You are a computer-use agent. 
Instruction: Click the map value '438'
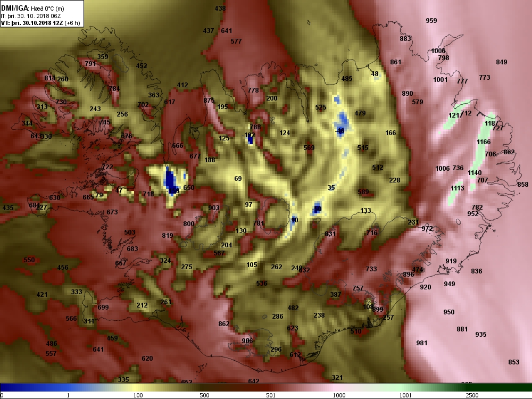[x=220, y=9]
